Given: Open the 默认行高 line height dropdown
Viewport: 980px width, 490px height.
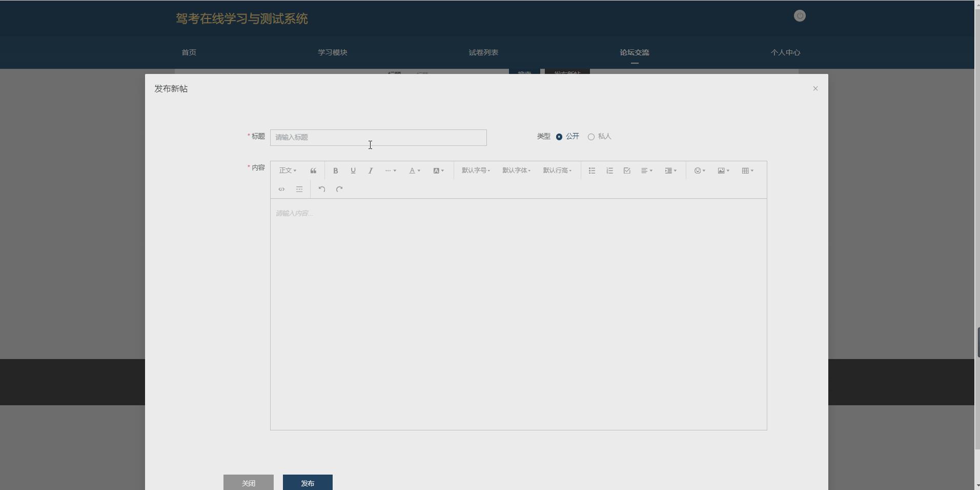Looking at the screenshot, I should coord(556,170).
